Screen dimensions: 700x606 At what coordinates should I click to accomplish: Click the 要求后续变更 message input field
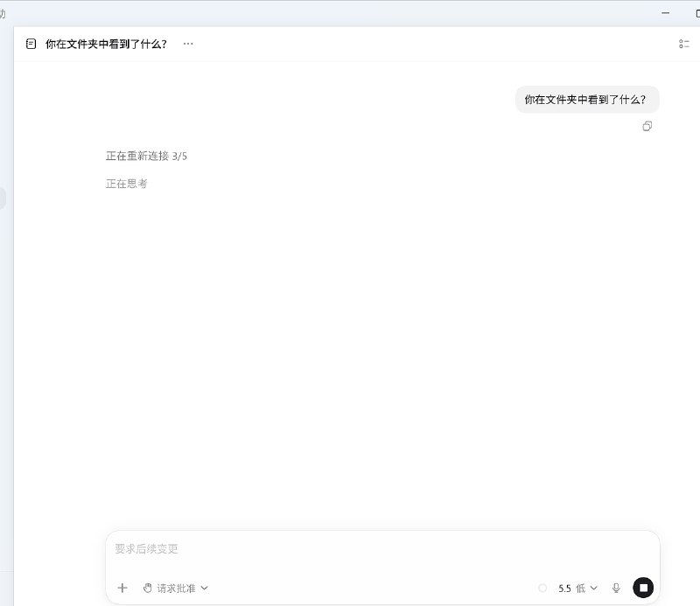point(382,549)
